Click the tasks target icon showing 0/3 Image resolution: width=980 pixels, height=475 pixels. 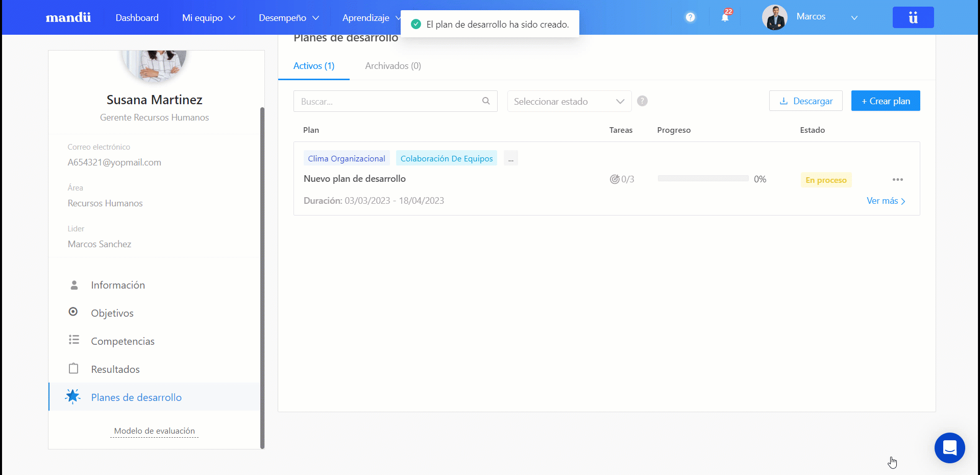615,179
